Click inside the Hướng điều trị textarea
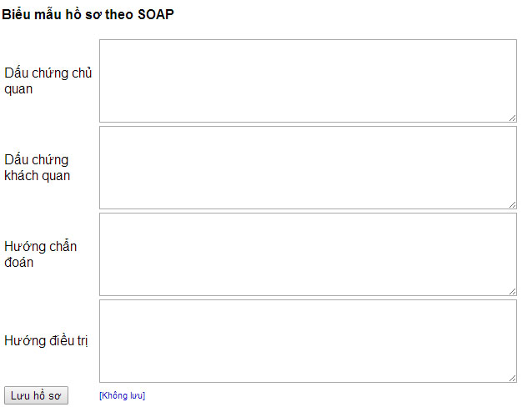 coord(308,341)
